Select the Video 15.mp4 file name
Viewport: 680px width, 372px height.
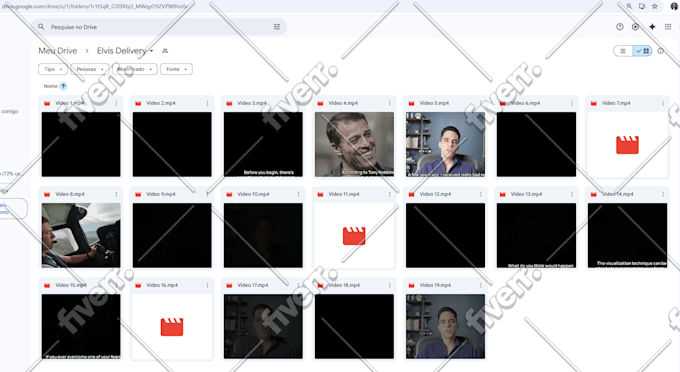pos(71,285)
